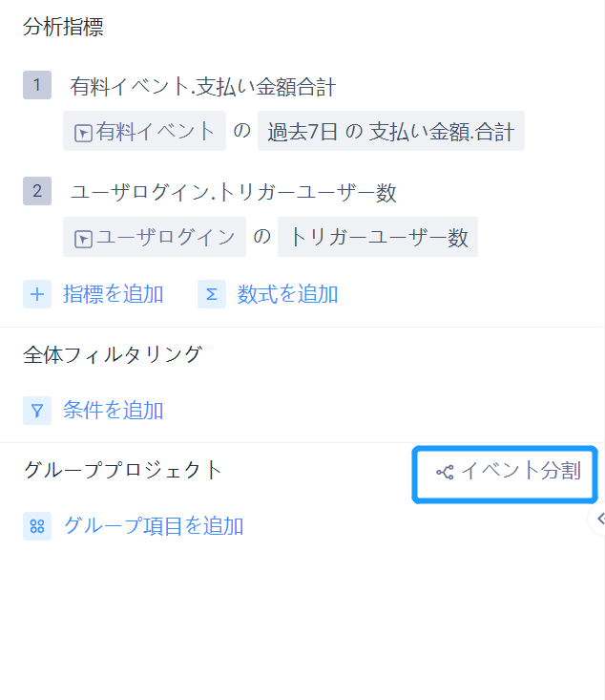605x700 pixels.
Task: Click the cursor icon beside 有料イベント
Action: point(83,133)
